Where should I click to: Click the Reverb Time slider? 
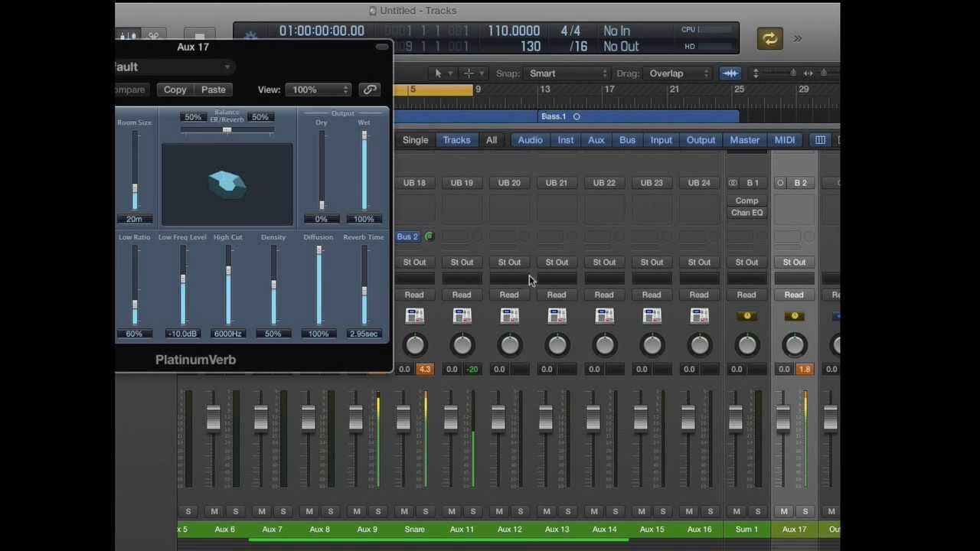pyautogui.click(x=364, y=285)
